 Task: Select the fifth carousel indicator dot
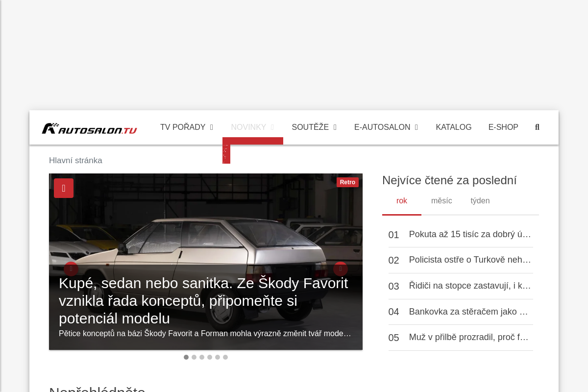[x=218, y=357]
